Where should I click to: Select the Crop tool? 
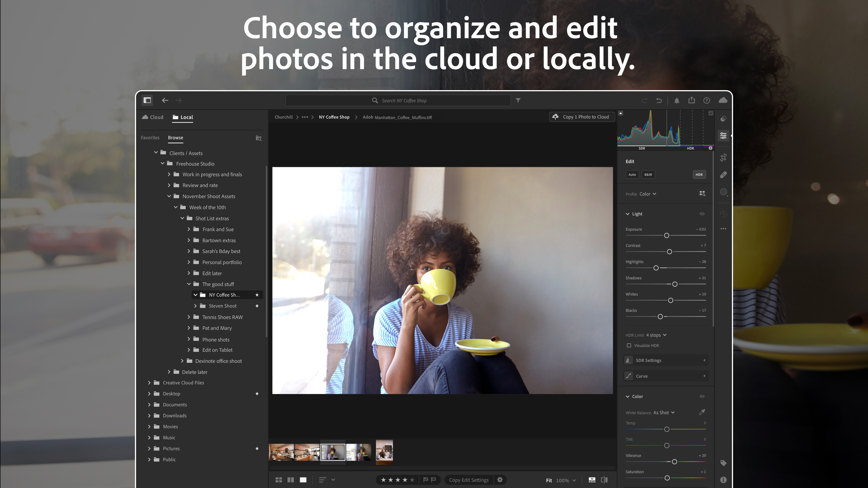tap(723, 158)
